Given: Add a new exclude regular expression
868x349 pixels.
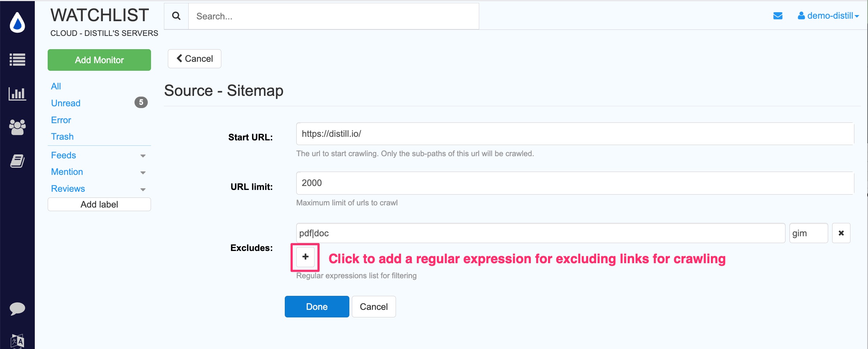Looking at the screenshot, I should click(305, 257).
